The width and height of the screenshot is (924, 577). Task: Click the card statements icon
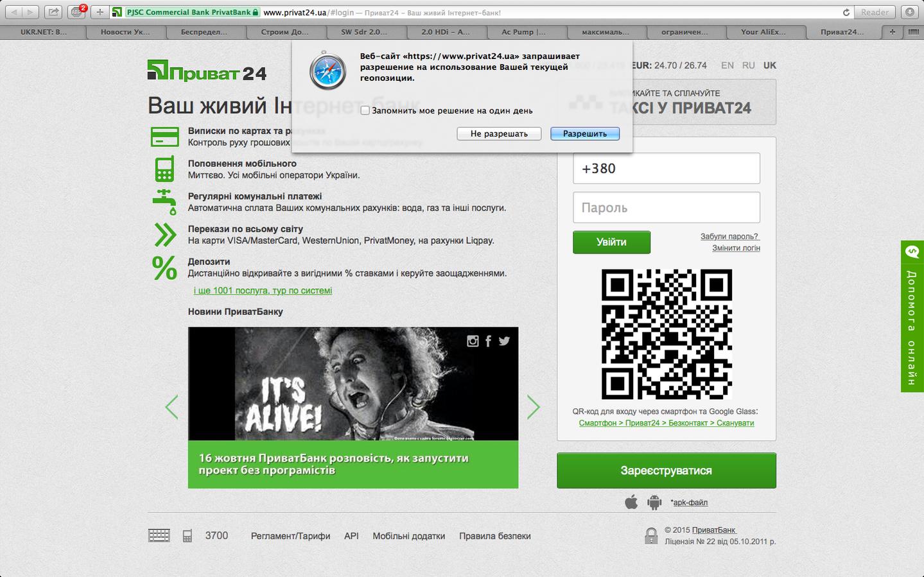[x=165, y=137]
